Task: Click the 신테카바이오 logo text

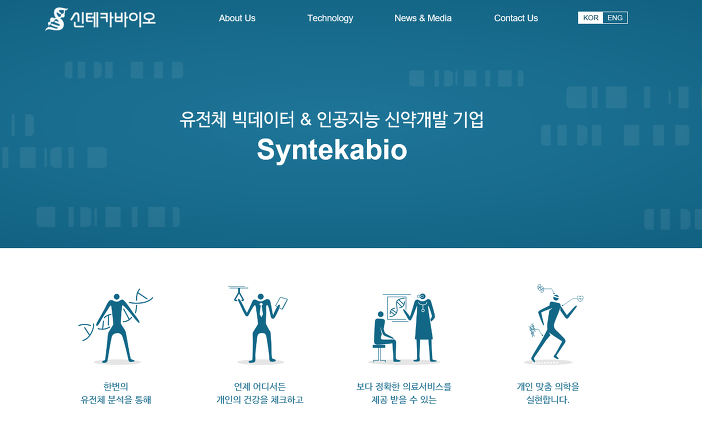Action: (x=113, y=19)
